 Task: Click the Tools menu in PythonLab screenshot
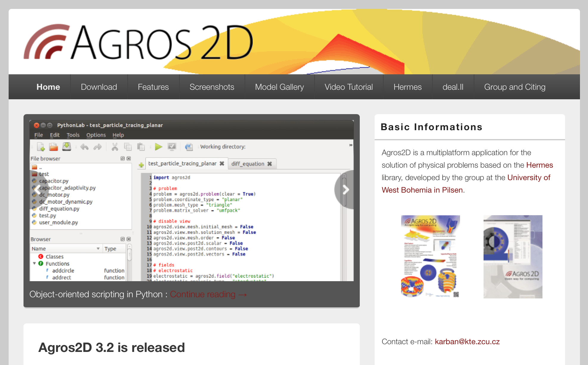[73, 135]
